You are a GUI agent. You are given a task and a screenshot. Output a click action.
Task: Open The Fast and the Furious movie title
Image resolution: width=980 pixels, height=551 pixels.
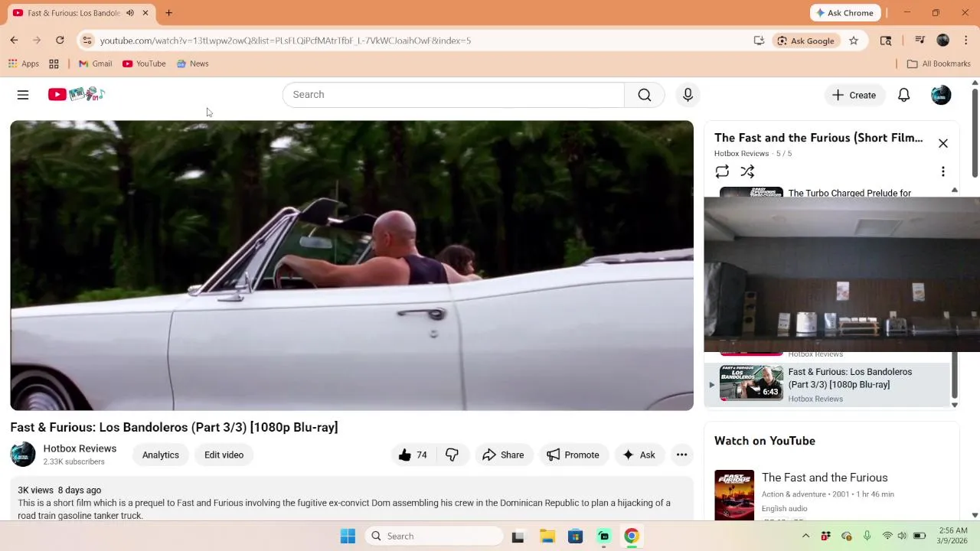[825, 478]
